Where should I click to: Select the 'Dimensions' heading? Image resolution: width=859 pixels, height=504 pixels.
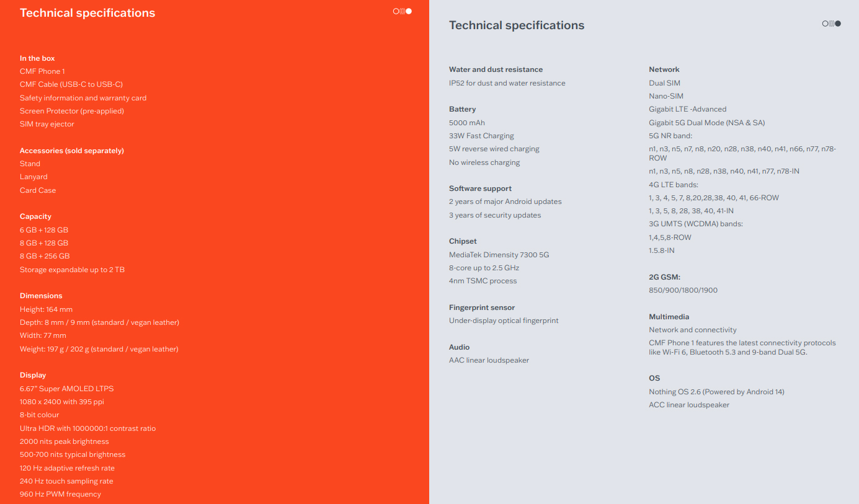41,296
